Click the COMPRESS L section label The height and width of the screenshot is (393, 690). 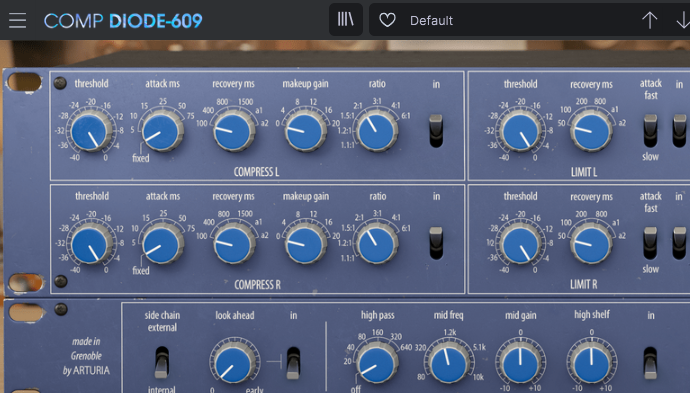[256, 172]
